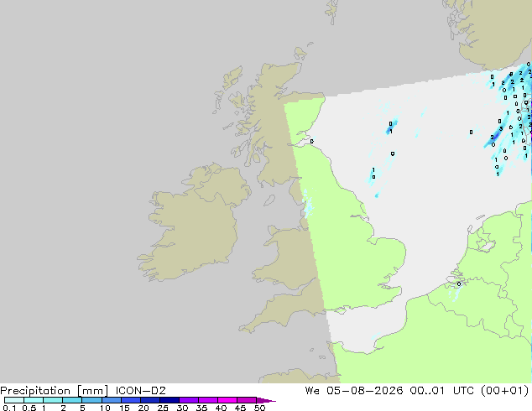Click the 5–10 mm legend color swatch

click(x=91, y=400)
